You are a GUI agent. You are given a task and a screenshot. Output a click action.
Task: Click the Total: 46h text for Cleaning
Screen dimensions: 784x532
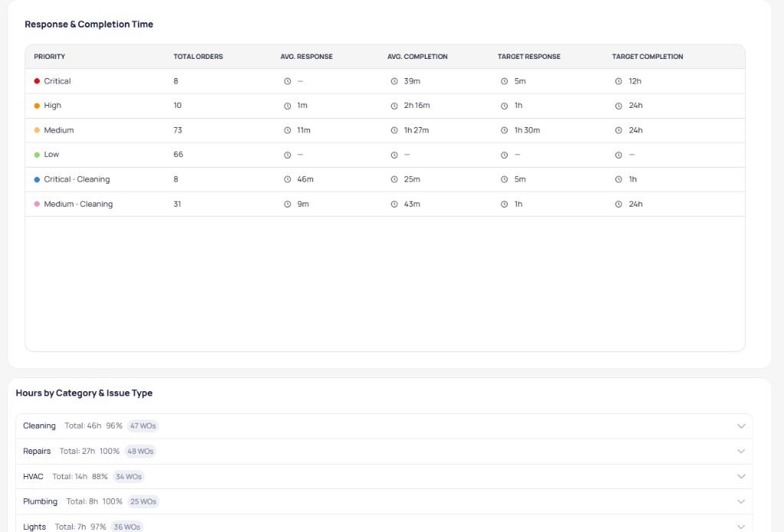(83, 426)
